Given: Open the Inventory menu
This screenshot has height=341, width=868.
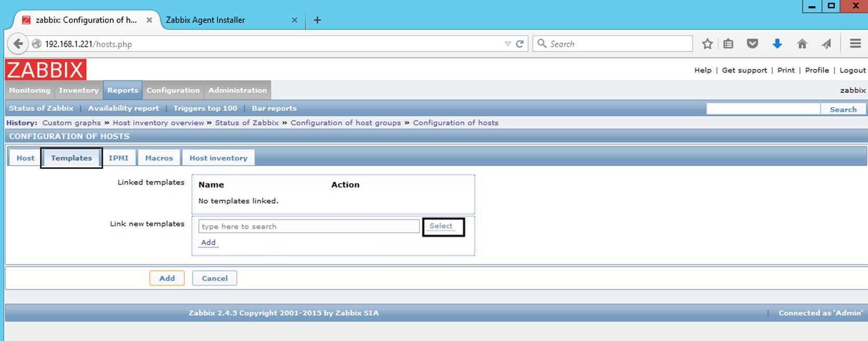Looking at the screenshot, I should [x=79, y=90].
